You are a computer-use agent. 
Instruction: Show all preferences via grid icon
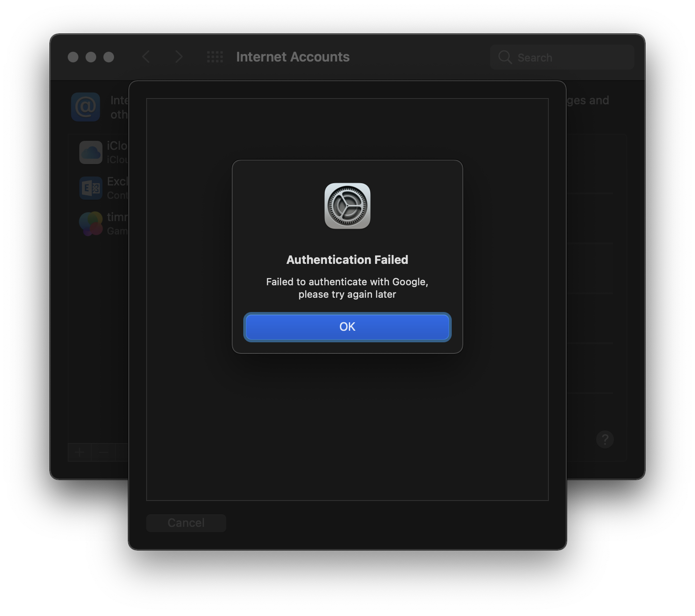click(x=215, y=57)
